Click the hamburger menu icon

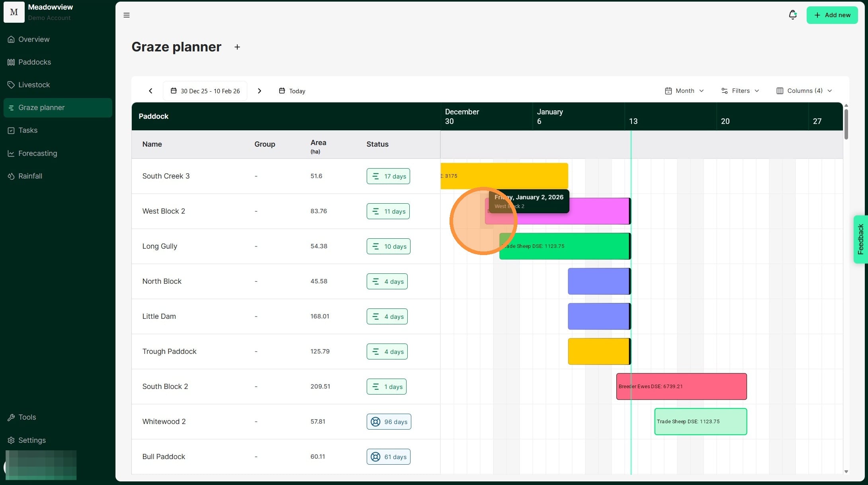[127, 15]
